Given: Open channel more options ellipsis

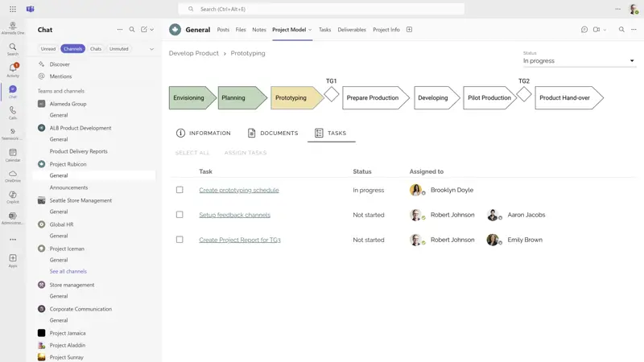Looking at the screenshot, I should [x=634, y=30].
